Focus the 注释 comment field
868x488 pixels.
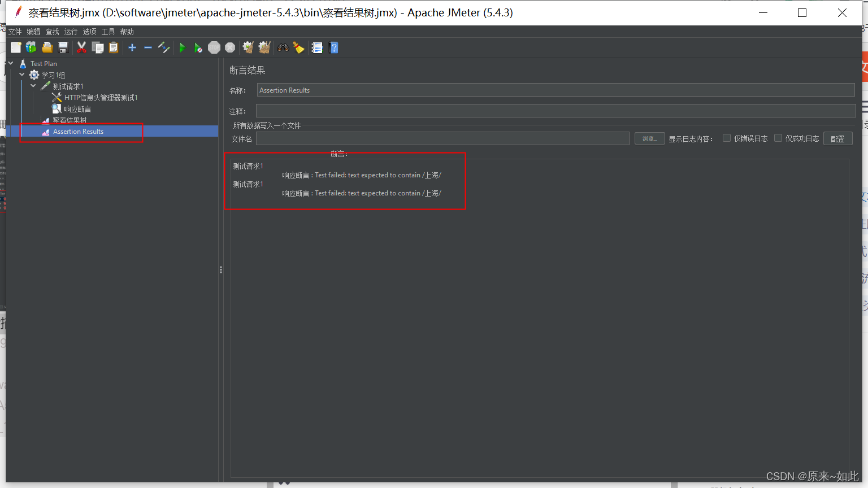tap(555, 111)
